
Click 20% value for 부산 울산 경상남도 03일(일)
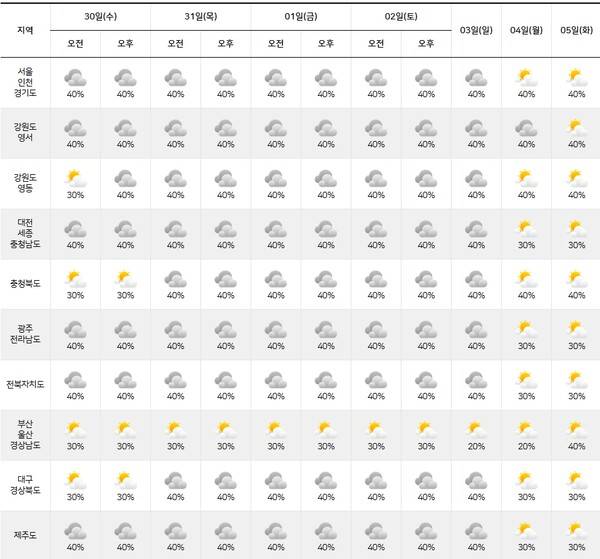coord(476,447)
